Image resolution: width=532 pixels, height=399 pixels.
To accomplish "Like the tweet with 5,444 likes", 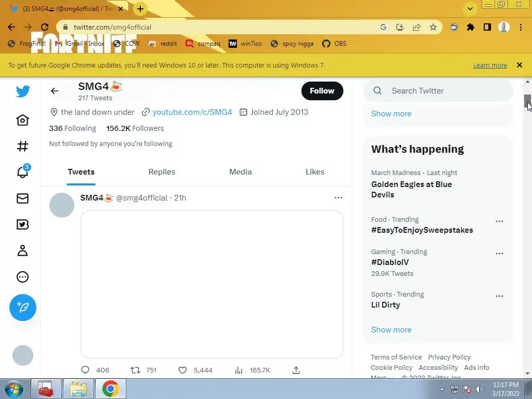I will pos(195,370).
